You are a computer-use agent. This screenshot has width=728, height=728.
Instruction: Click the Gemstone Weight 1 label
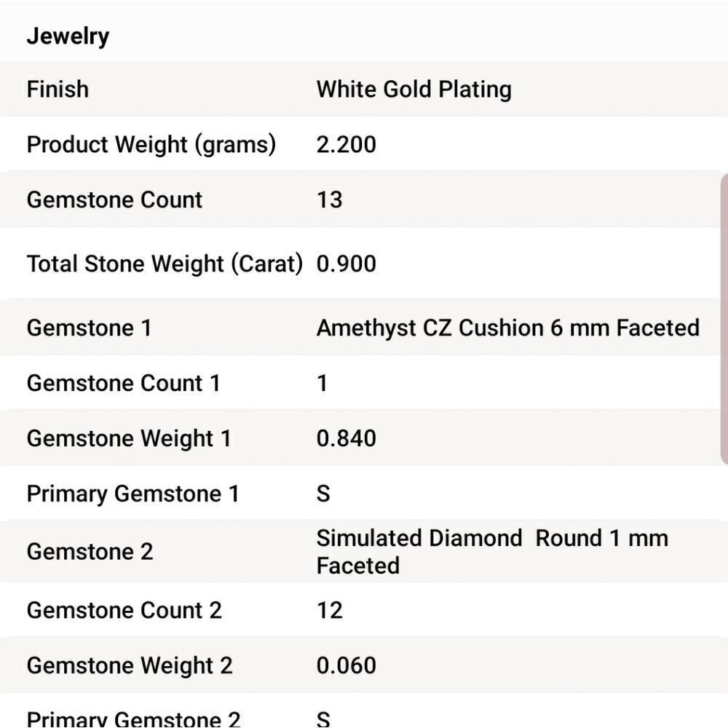[129, 438]
